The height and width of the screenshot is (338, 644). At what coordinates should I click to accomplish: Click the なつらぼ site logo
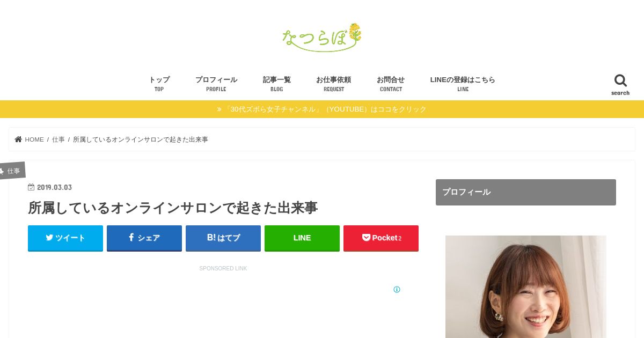click(322, 38)
